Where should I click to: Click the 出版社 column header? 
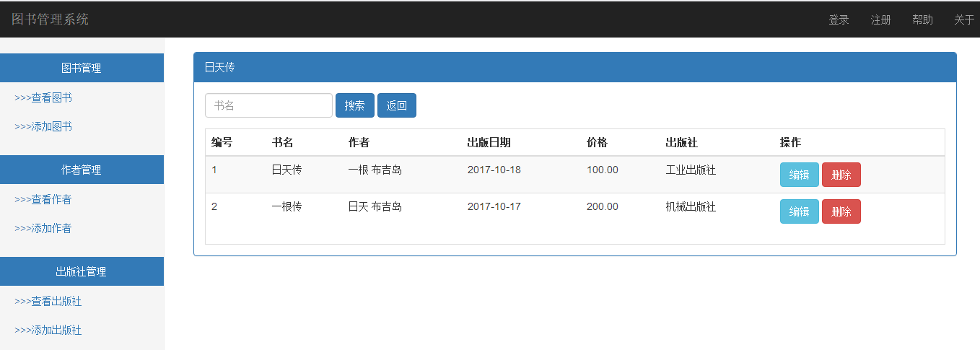click(682, 142)
